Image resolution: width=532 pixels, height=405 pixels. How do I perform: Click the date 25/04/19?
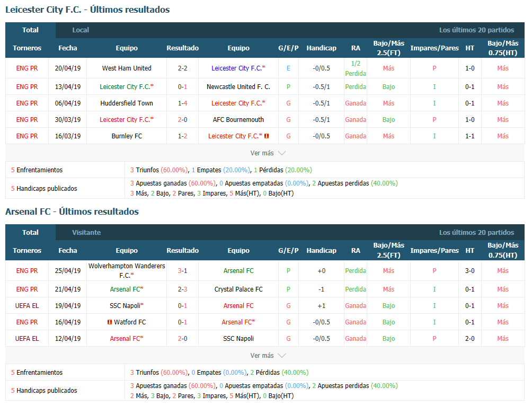(x=68, y=270)
